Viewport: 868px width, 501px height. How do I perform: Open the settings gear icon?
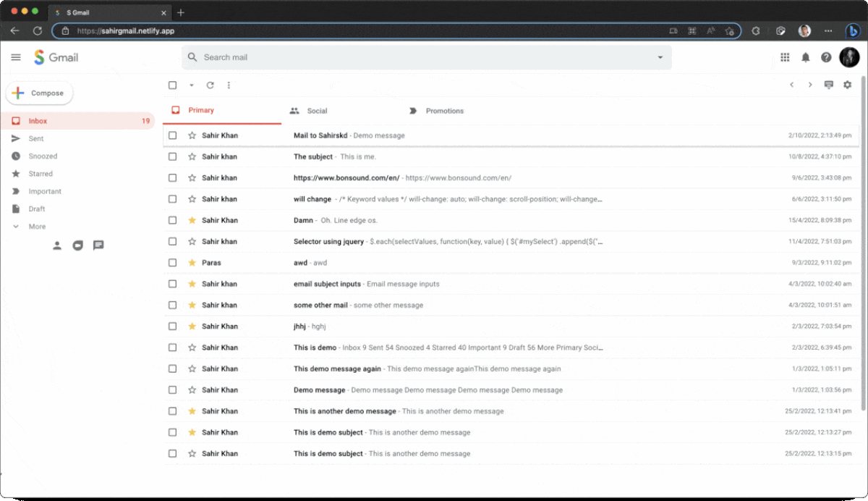tap(848, 85)
